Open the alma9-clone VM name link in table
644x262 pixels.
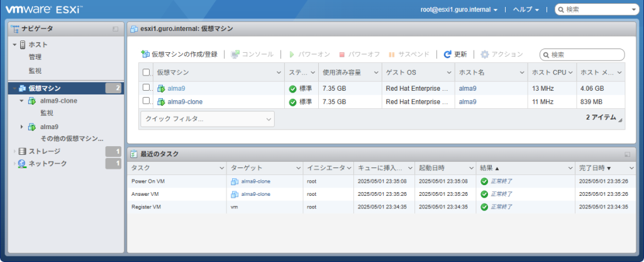click(185, 102)
